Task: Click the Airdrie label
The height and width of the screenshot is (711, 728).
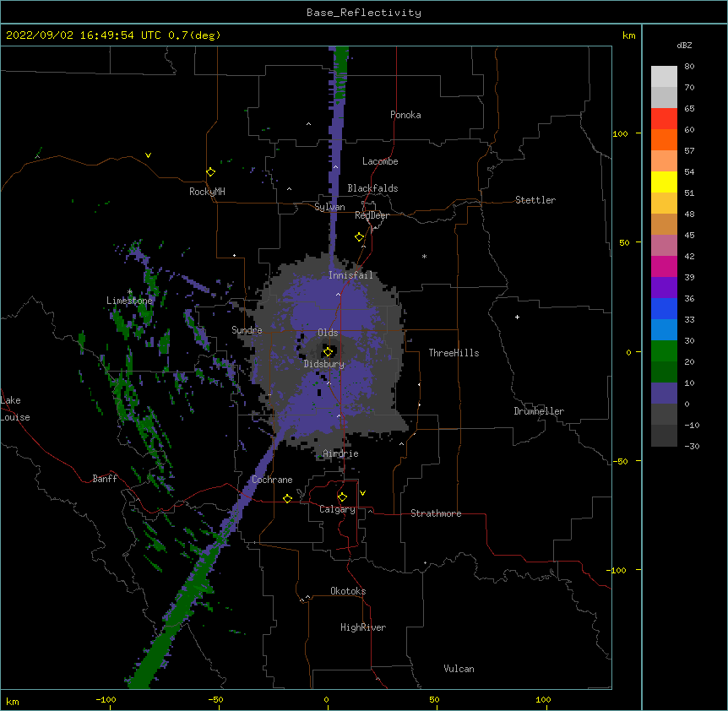Action: point(340,453)
